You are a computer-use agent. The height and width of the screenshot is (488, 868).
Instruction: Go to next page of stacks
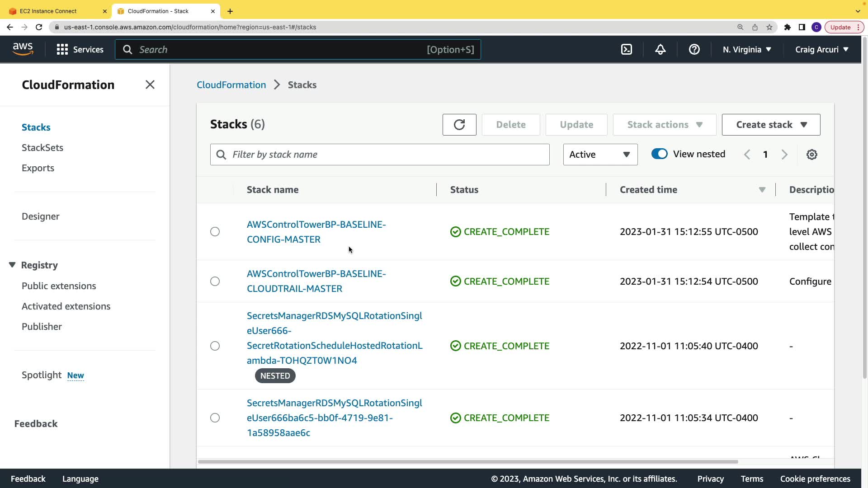click(x=785, y=155)
